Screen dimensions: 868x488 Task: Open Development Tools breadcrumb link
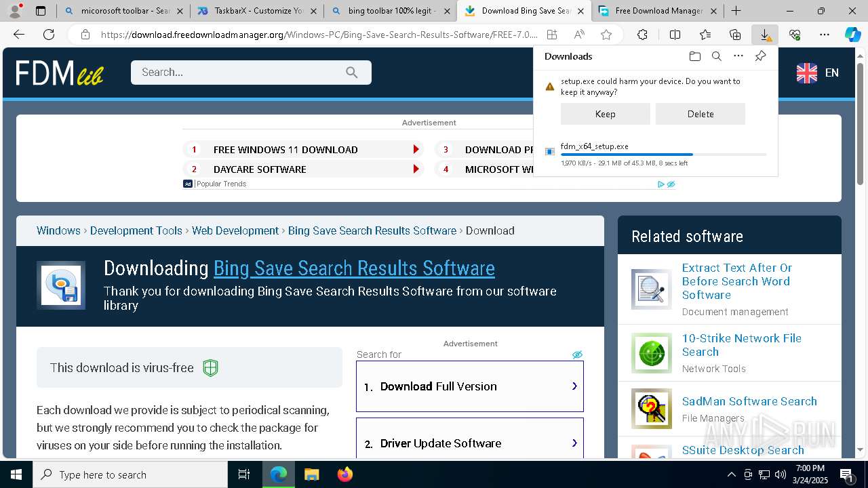click(136, 230)
